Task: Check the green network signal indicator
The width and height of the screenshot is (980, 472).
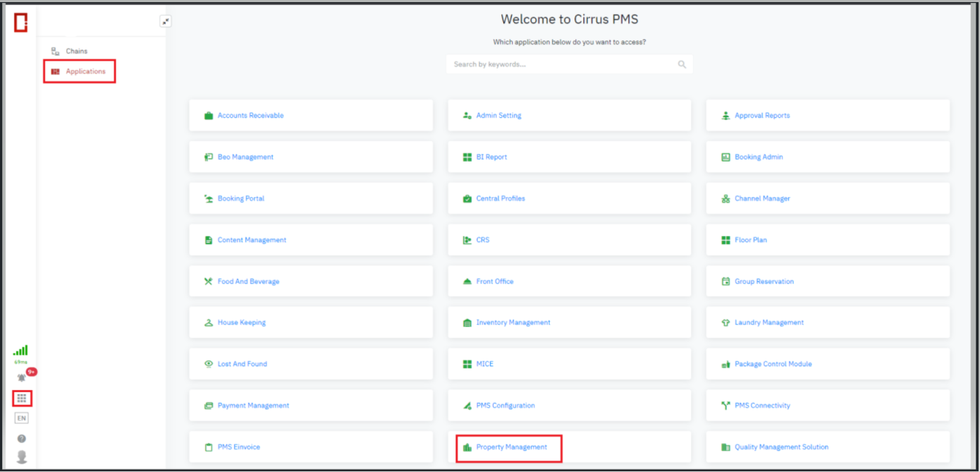Action: click(x=20, y=350)
